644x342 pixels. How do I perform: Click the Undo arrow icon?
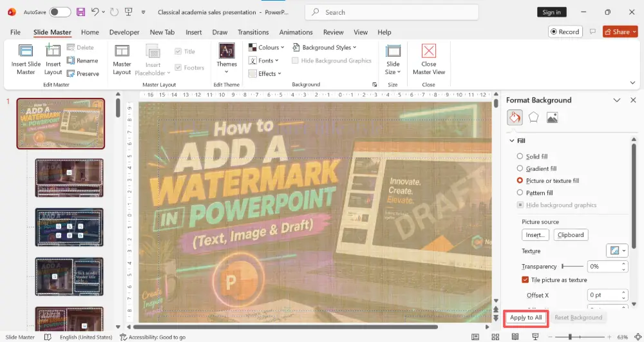pyautogui.click(x=95, y=12)
